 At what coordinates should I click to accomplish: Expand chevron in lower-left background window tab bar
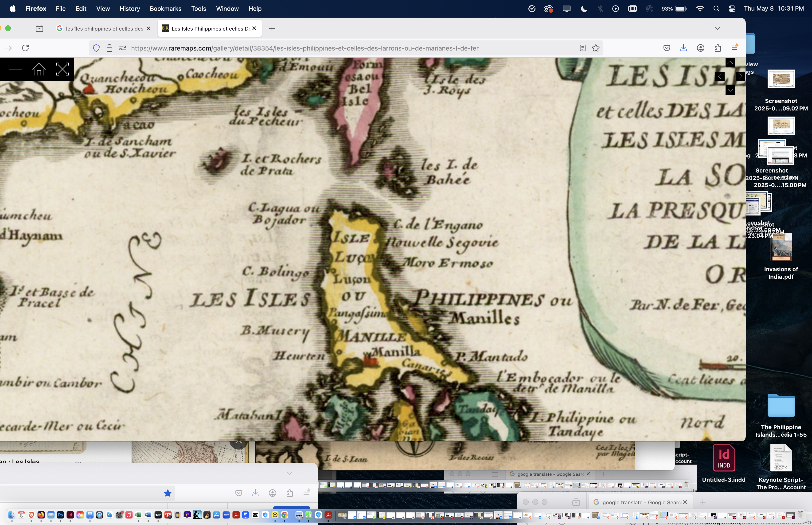pos(289,473)
